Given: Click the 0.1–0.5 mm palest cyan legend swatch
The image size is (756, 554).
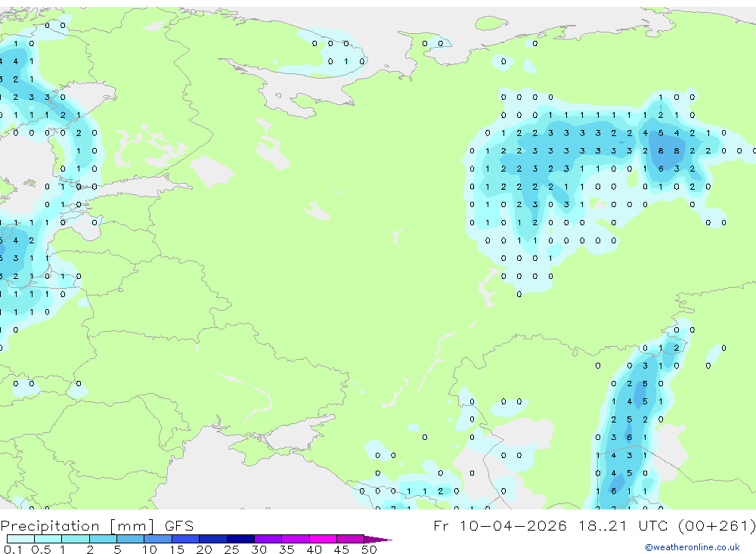Looking at the screenshot, I should 20,539.
